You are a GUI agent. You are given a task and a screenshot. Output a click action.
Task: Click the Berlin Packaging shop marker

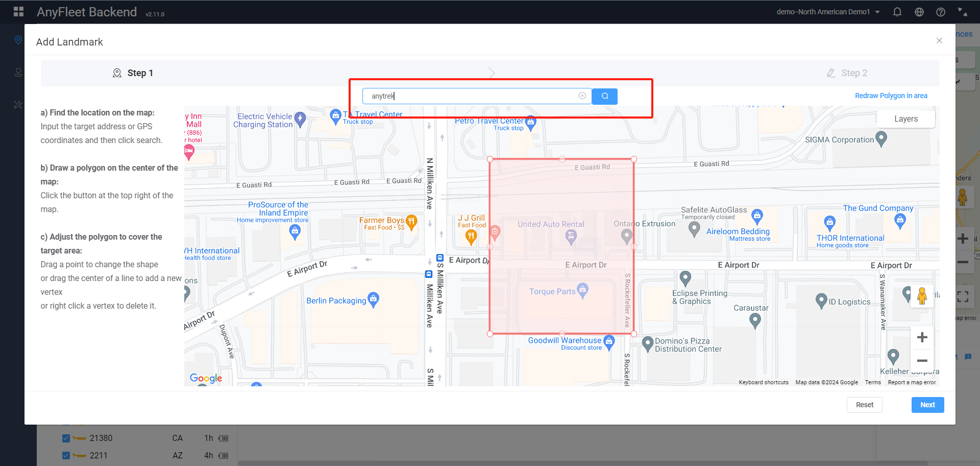373,299
